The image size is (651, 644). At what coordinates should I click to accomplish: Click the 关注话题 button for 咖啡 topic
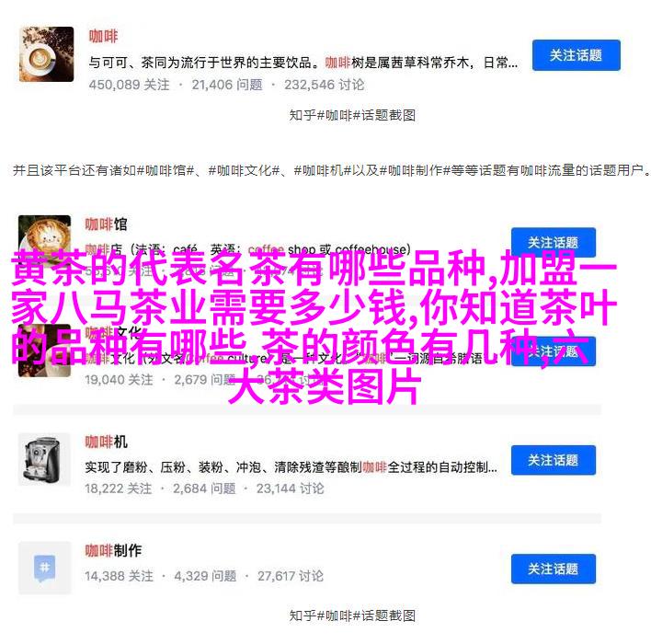tap(577, 55)
